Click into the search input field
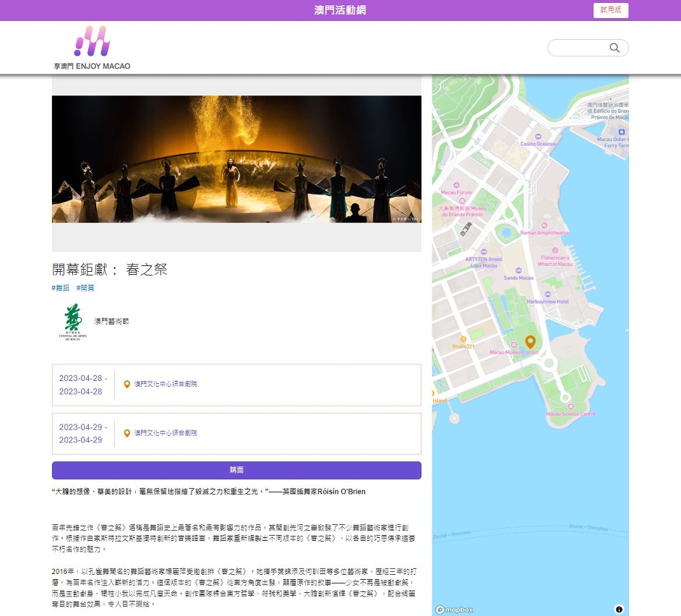 pyautogui.click(x=578, y=48)
